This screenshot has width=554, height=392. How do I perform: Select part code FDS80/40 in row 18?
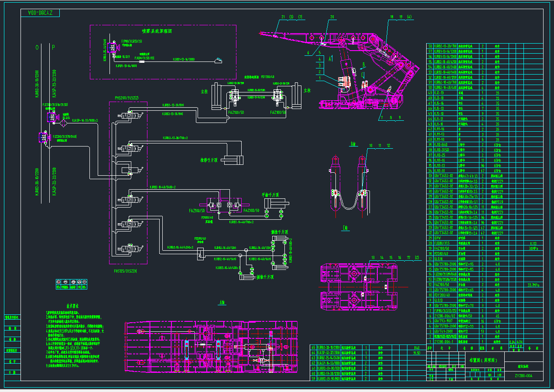click(441, 253)
